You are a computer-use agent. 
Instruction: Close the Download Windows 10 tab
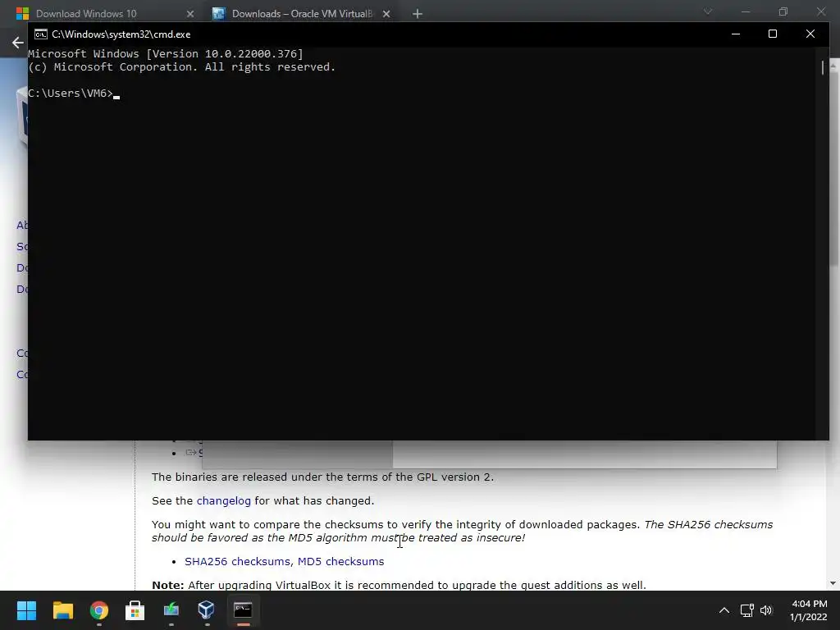(x=190, y=14)
